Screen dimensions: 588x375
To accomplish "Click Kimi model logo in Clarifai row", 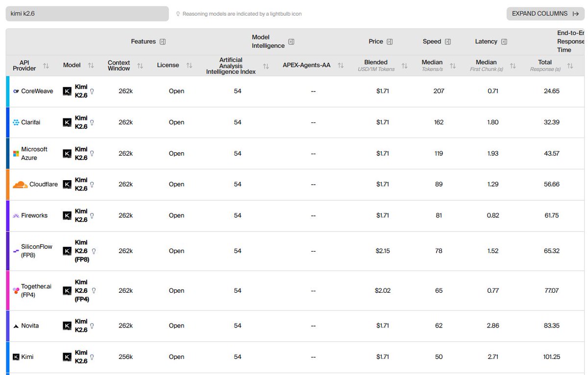I will [x=67, y=122].
